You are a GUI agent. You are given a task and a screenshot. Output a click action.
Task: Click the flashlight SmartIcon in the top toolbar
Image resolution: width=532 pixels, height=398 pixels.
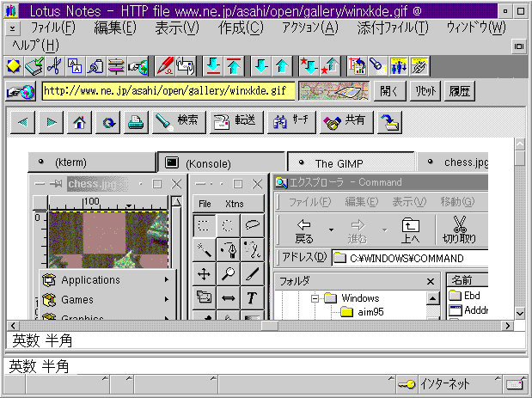377,66
